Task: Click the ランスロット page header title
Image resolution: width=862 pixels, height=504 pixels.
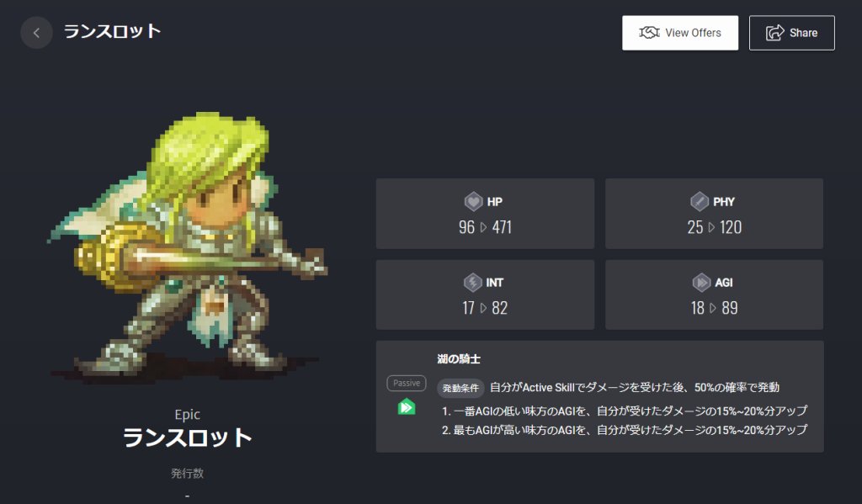Action: (113, 31)
